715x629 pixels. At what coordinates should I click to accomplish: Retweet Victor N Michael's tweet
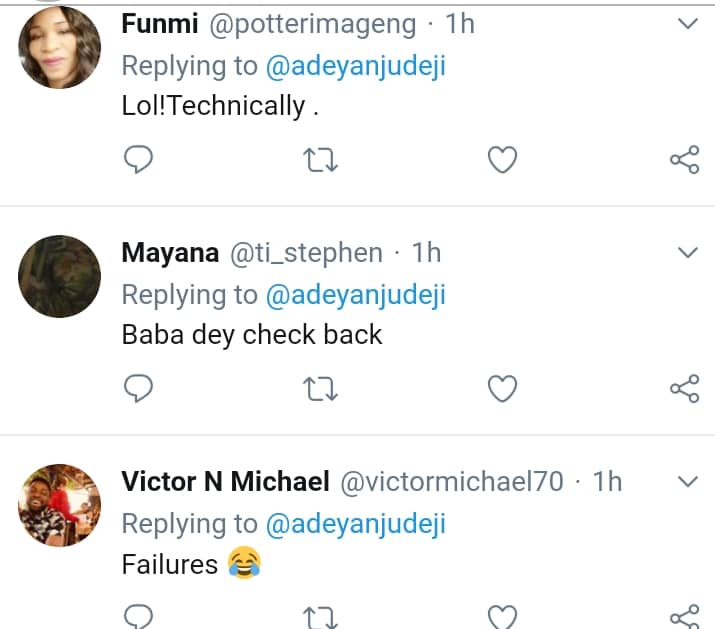click(320, 616)
